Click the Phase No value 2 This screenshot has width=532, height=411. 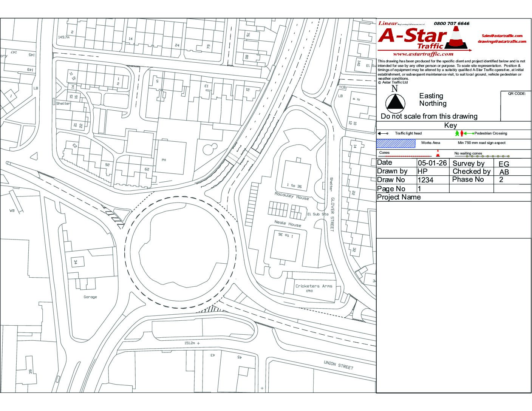coord(501,180)
